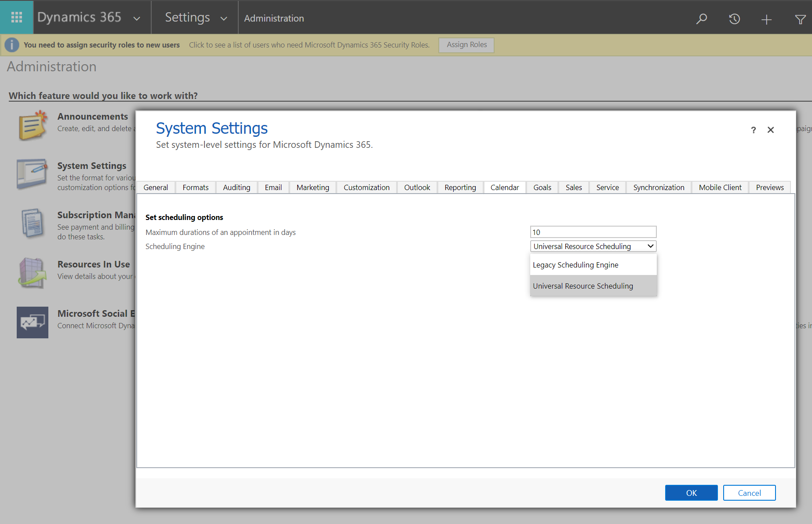Click 'You need to assign security roles' text
Viewport: 812px width, 524px height.
pos(102,45)
